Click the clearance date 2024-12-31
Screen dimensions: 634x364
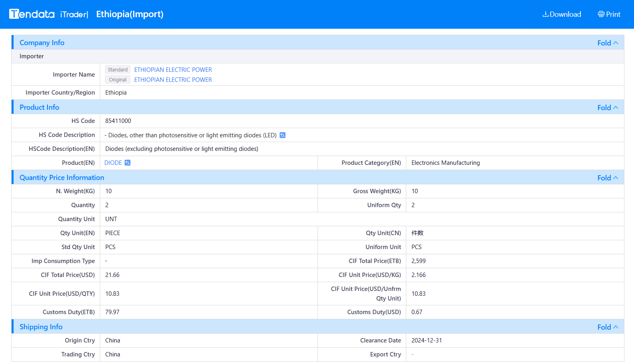click(x=427, y=340)
